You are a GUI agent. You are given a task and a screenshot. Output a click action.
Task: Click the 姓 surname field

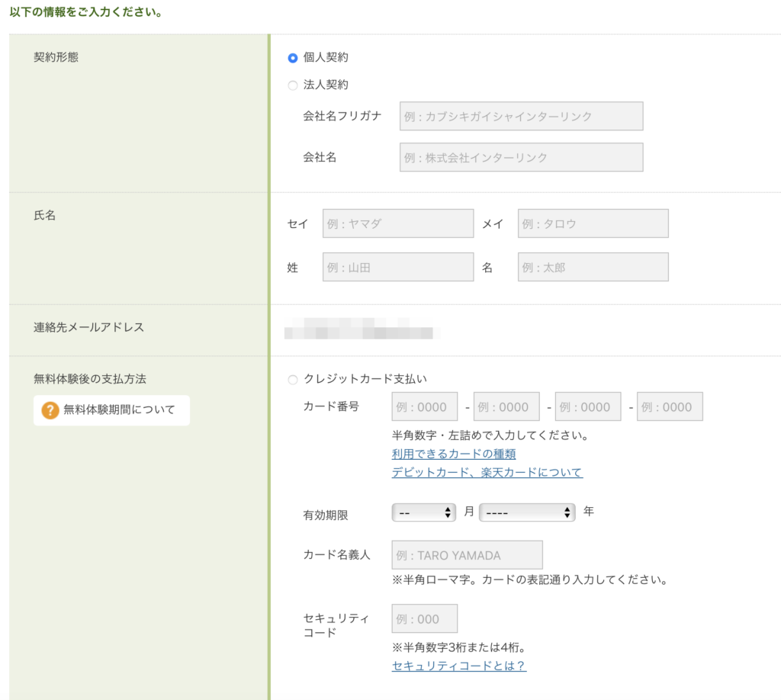[398, 267]
